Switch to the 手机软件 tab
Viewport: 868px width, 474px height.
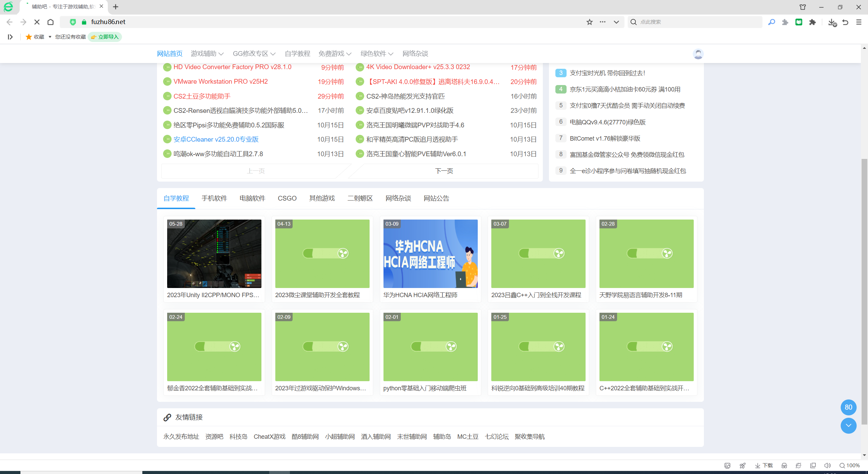[214, 198]
